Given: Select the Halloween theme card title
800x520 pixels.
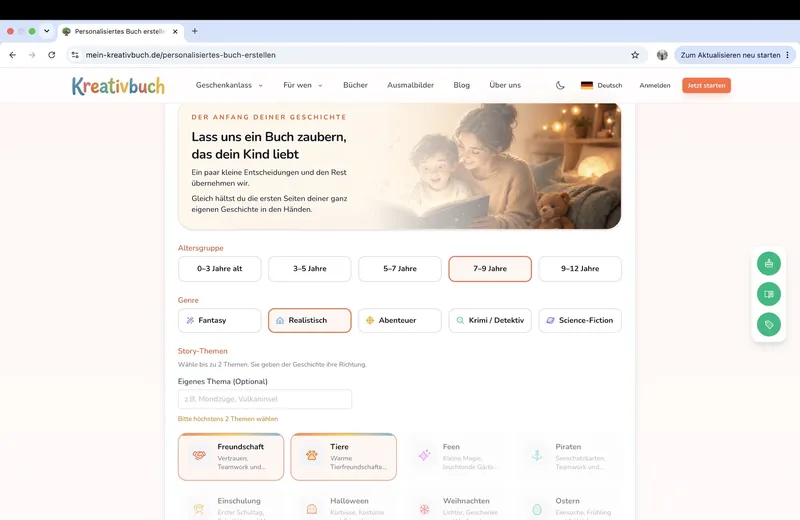Looking at the screenshot, I should point(349,501).
